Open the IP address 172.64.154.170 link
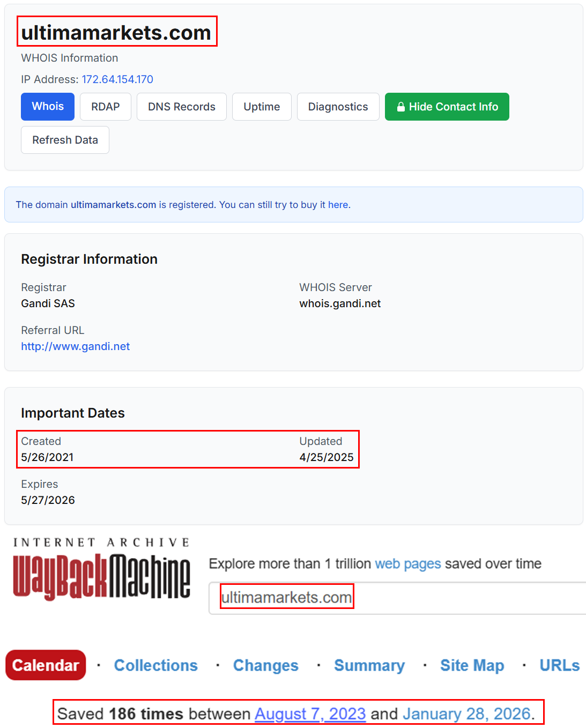The height and width of the screenshot is (728, 586). click(117, 79)
